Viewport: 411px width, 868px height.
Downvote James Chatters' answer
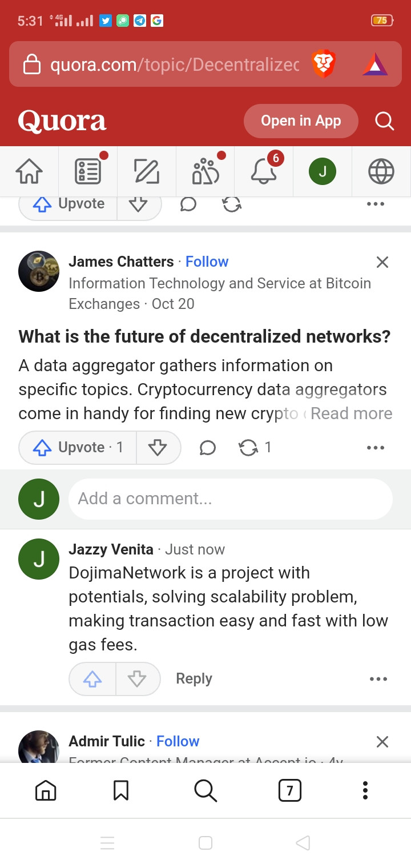pos(158,447)
